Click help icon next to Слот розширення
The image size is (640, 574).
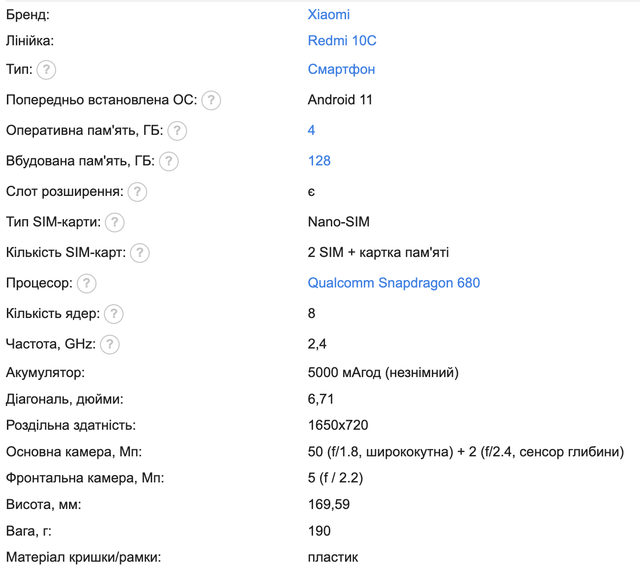pos(137,192)
